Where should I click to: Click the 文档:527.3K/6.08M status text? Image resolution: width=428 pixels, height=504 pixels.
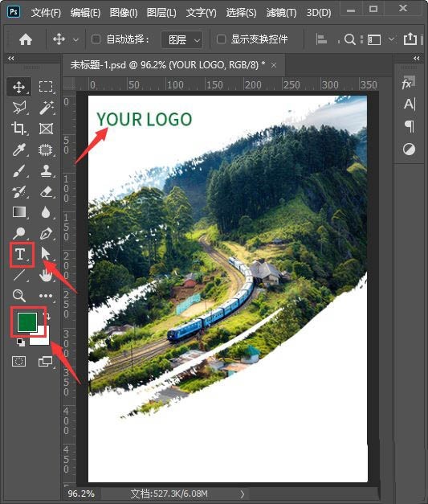tap(169, 494)
